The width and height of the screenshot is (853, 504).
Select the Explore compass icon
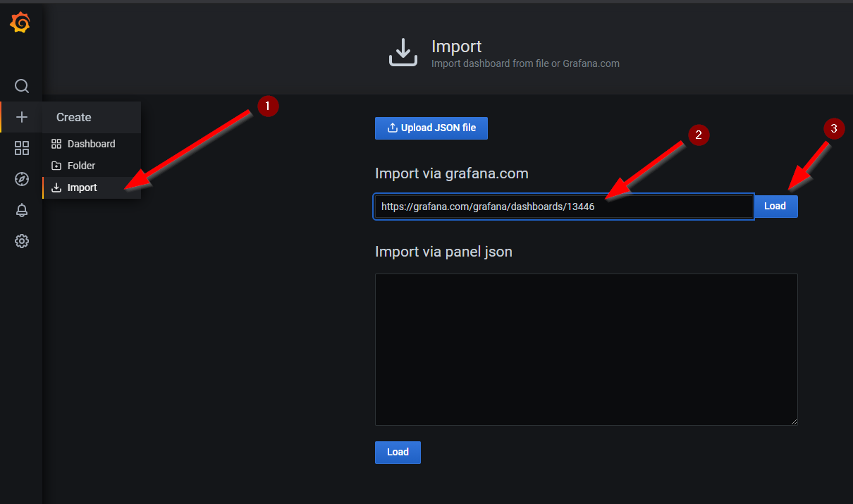click(x=21, y=179)
